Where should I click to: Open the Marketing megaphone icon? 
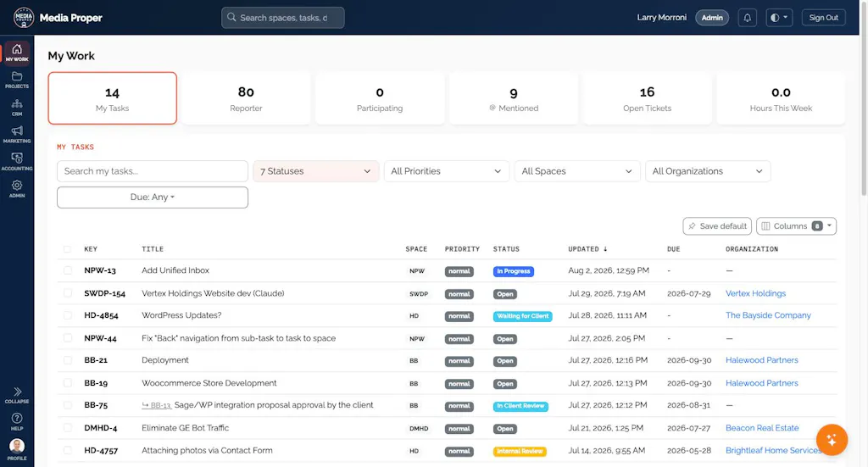pos(17,135)
